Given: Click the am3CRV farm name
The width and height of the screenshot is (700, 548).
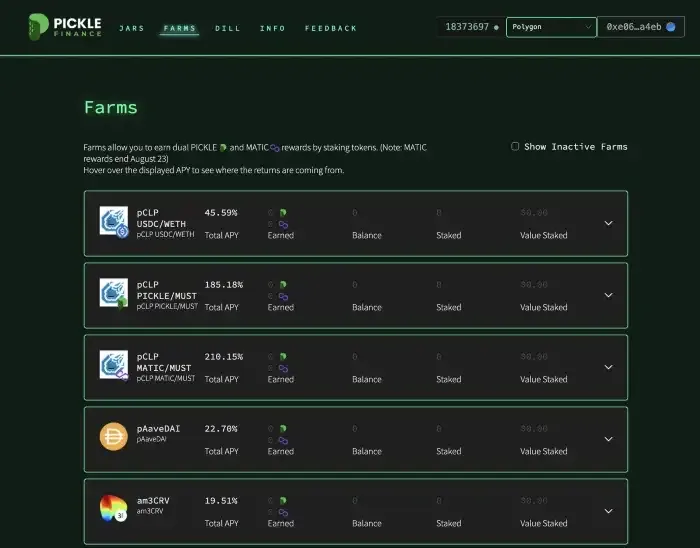Looking at the screenshot, I should (153, 501).
